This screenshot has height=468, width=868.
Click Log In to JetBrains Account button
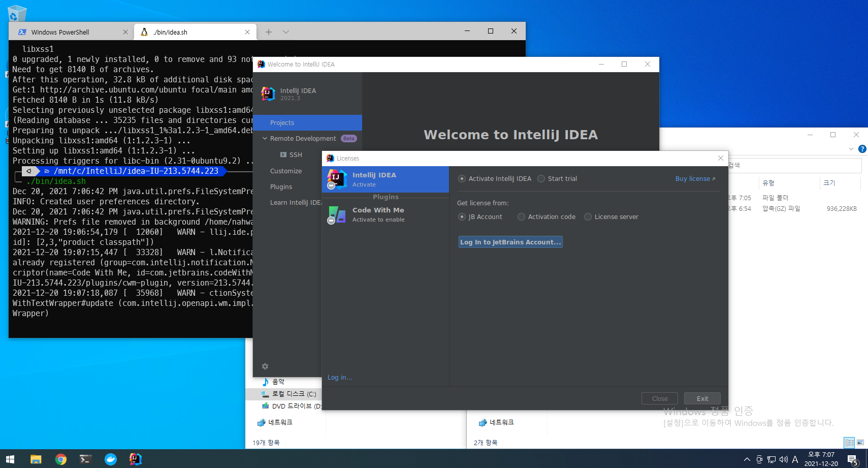tap(510, 242)
